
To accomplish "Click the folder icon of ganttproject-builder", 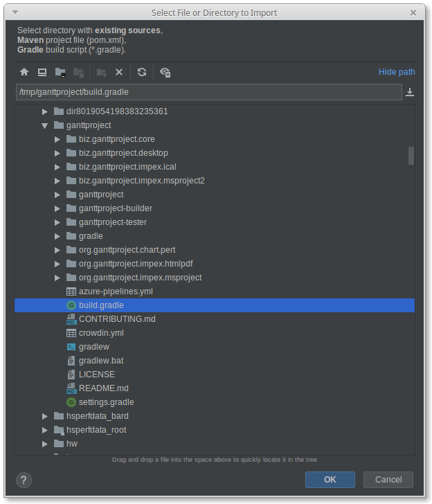I will 71,208.
